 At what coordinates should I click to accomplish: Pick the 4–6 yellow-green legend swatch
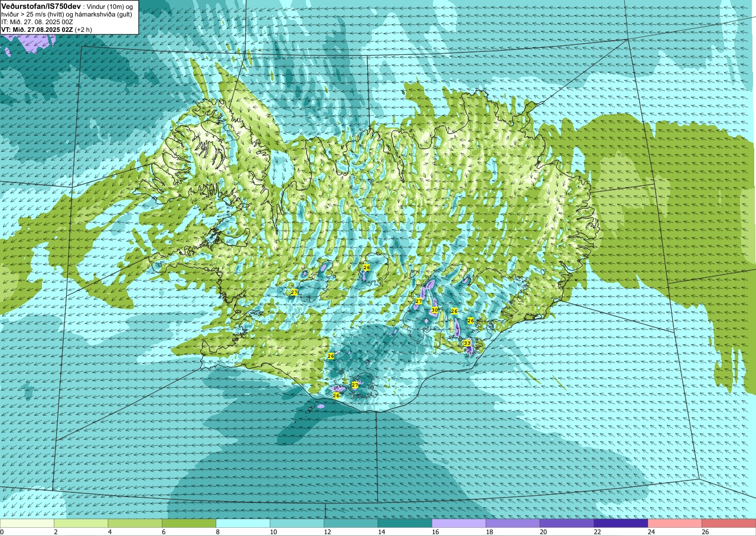point(135,523)
